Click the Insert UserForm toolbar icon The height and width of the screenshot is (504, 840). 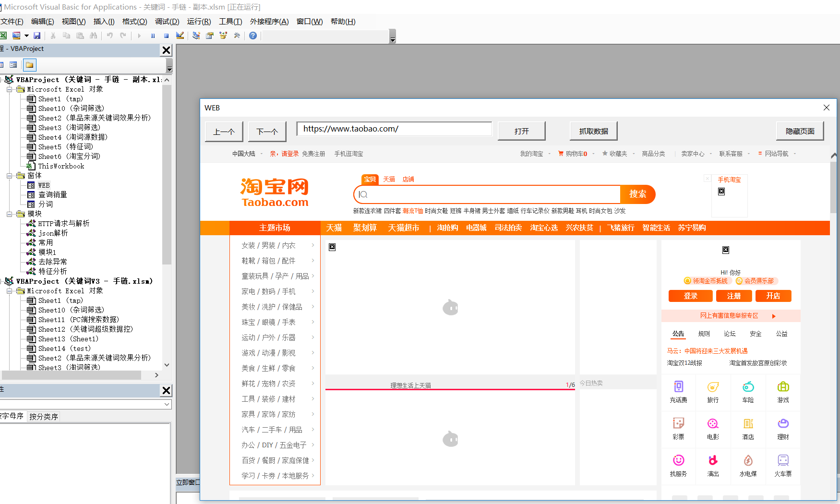(16, 36)
